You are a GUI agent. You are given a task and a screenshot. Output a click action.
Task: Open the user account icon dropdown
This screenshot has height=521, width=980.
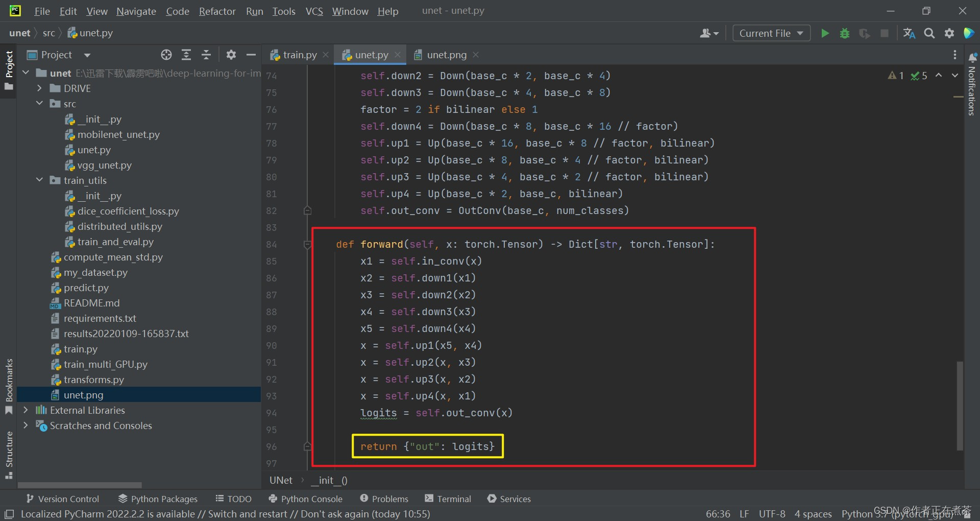click(709, 33)
